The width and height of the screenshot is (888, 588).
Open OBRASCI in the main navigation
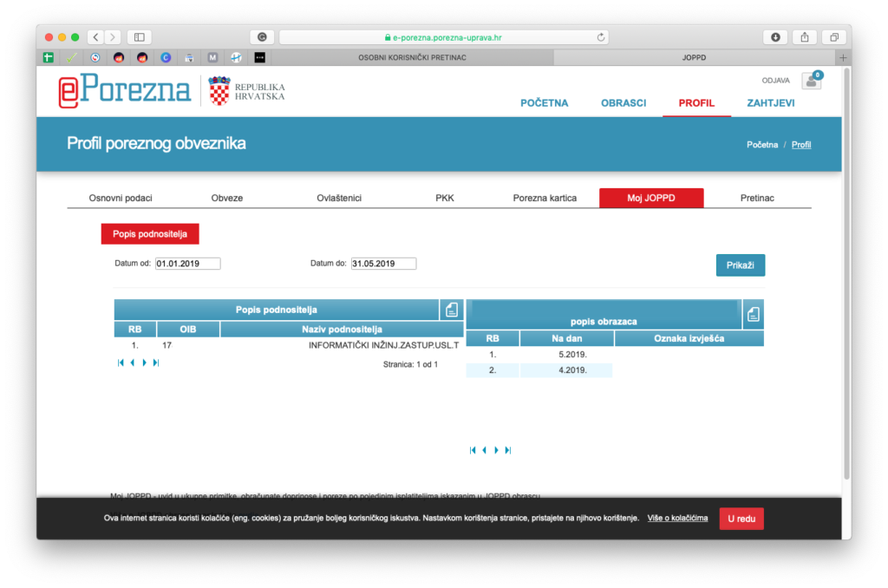(624, 102)
